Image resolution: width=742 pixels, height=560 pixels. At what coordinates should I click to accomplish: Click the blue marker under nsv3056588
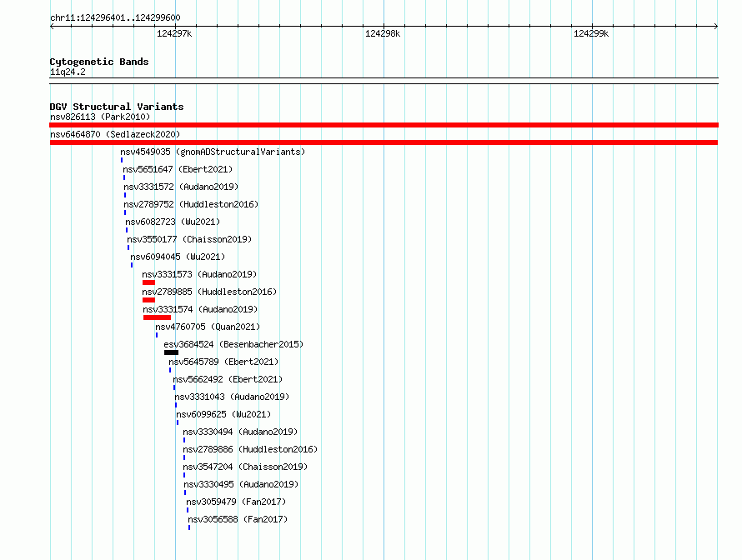point(189,527)
